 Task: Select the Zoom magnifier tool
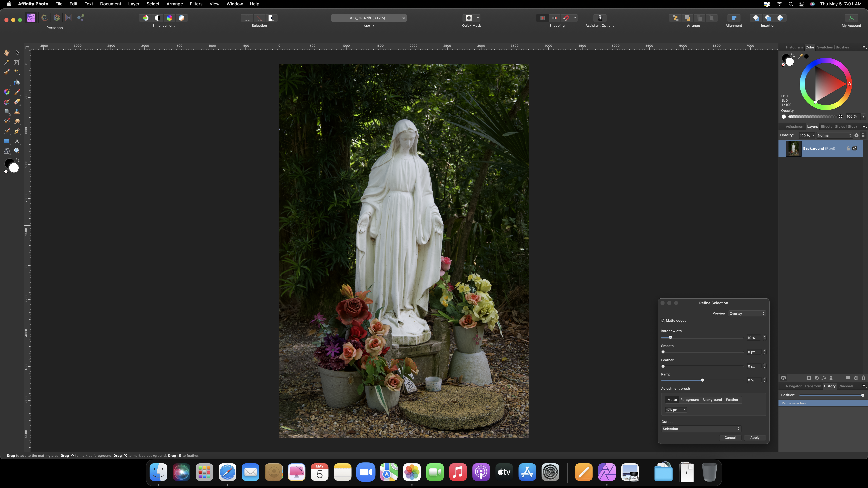coord(17,151)
